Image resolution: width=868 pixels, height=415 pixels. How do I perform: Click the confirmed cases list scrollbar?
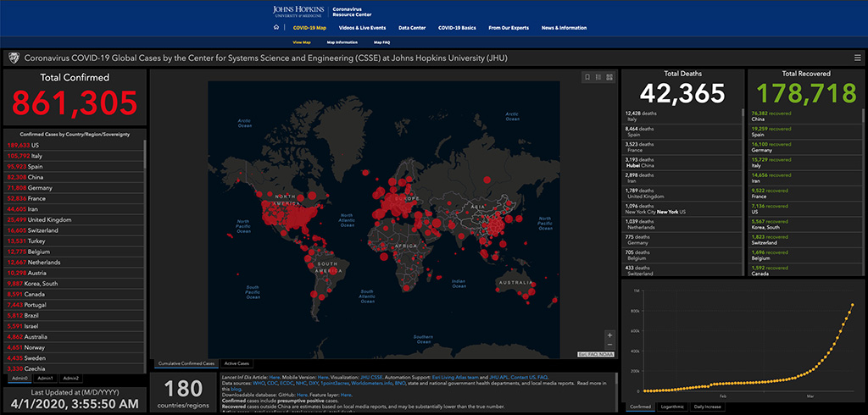pos(145,155)
